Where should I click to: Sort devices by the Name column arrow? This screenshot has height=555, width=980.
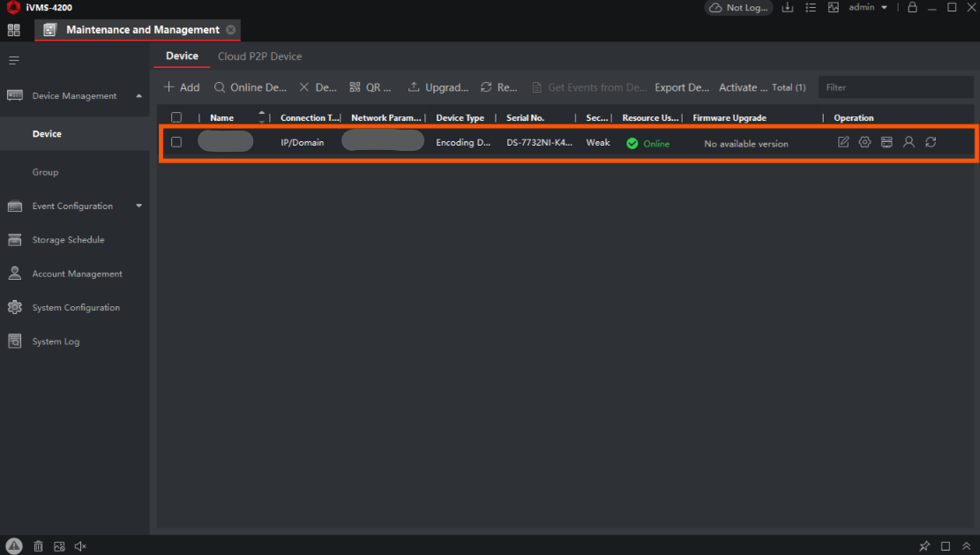coord(261,117)
